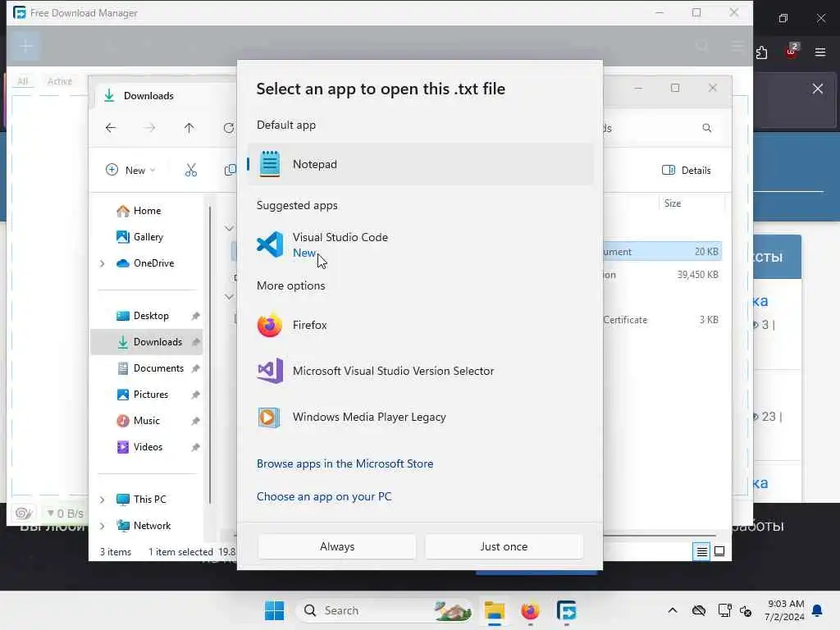Viewport: 840px width, 630px height.
Task: Open Free Download Manager from the taskbar
Action: pos(566,610)
